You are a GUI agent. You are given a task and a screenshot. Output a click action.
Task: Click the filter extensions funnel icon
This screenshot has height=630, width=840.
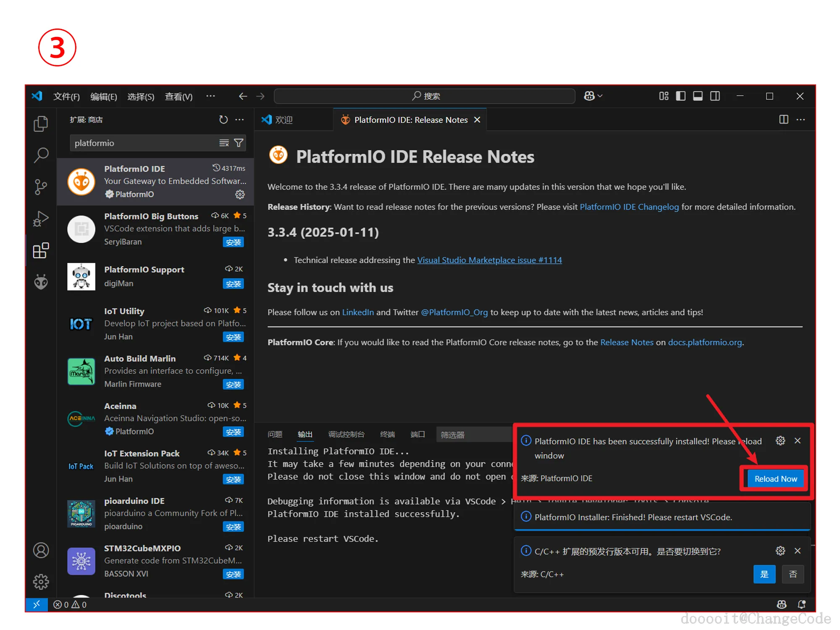(x=239, y=143)
